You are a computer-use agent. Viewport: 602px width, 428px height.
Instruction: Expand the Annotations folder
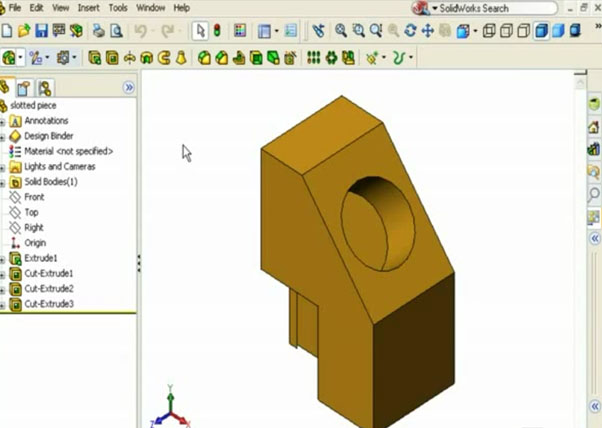coord(2,122)
